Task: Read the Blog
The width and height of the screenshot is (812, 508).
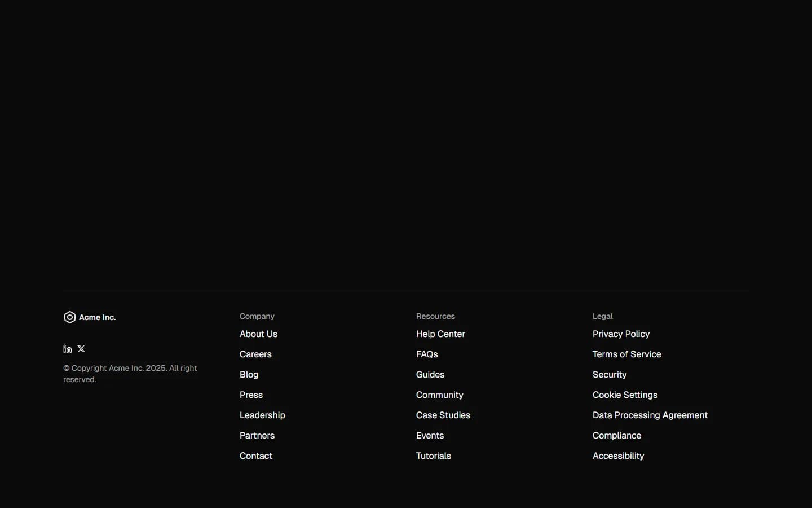Action: click(x=249, y=374)
